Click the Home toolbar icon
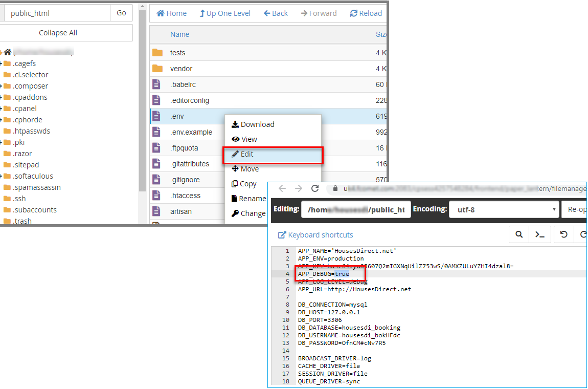The height and width of the screenshot is (389, 588). [171, 13]
